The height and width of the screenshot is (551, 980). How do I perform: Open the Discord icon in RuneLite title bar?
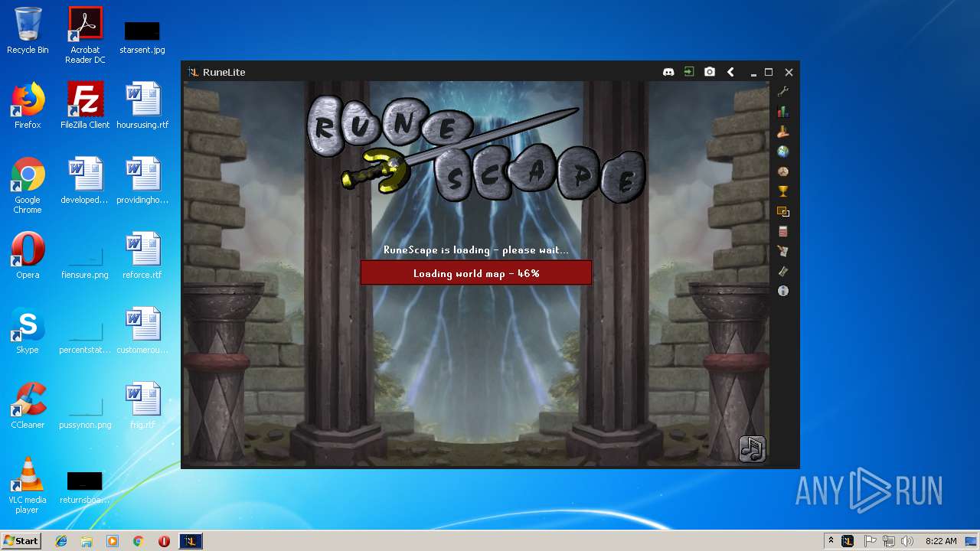668,72
